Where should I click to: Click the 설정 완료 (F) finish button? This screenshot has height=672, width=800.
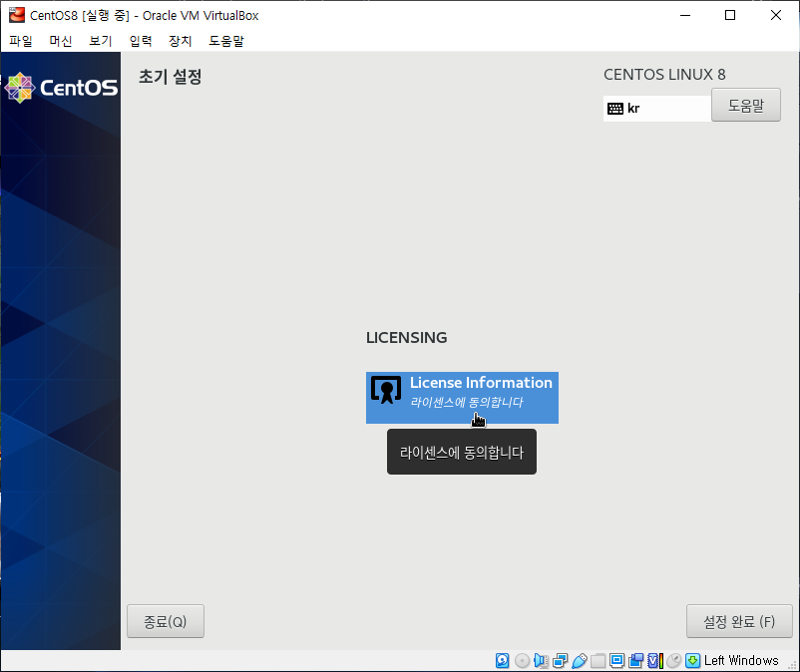[x=739, y=621]
